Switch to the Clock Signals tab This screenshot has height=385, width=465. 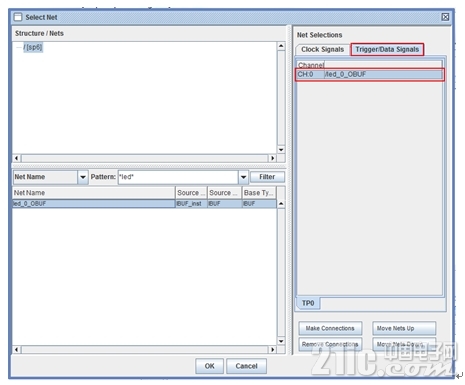322,49
